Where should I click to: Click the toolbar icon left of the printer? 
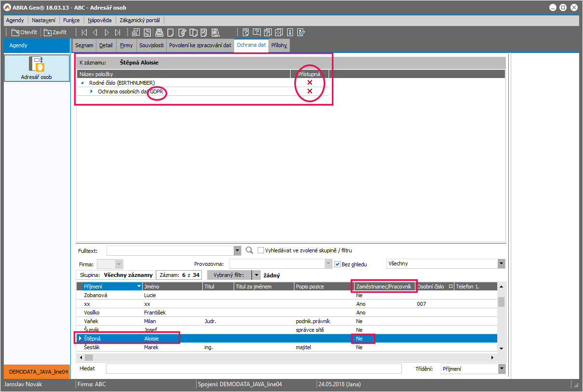pyautogui.click(x=147, y=33)
